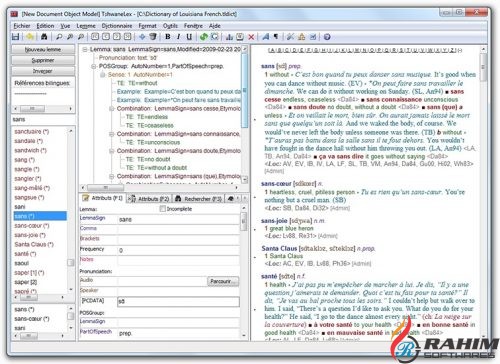
Task: Click tab strip scroll-left arrow
Action: (x=238, y=198)
